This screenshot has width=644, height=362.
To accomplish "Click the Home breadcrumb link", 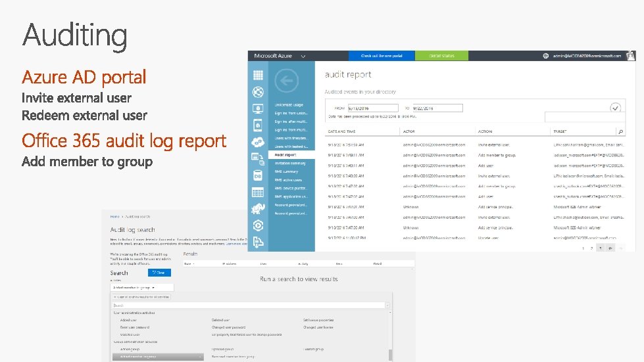I will tap(114, 216).
